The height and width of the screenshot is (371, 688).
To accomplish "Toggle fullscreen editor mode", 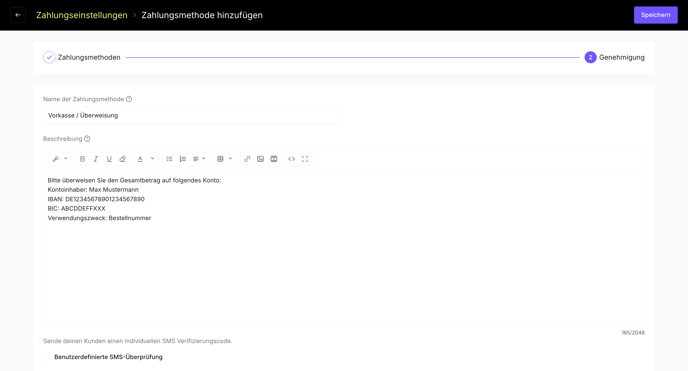I will coord(305,159).
